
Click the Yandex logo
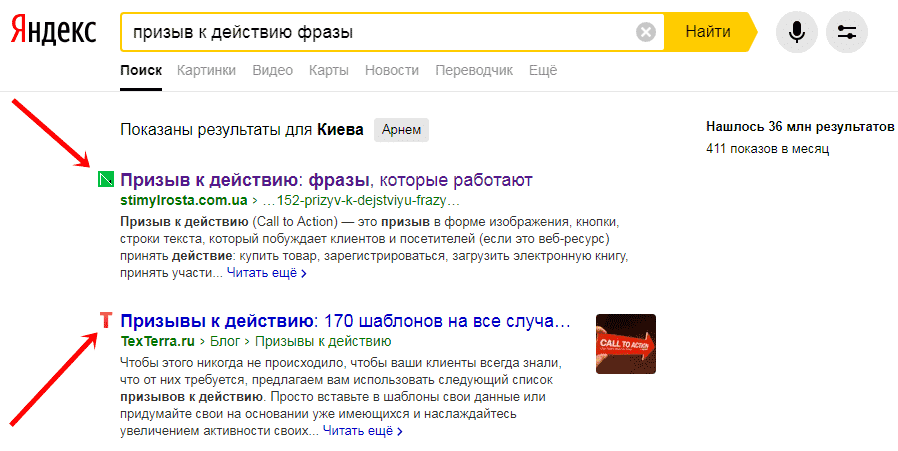[54, 32]
